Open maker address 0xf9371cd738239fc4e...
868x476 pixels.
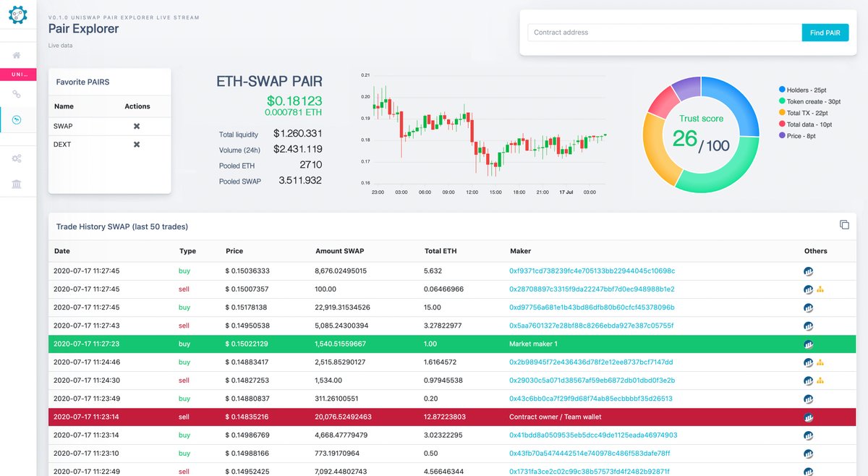click(x=592, y=271)
